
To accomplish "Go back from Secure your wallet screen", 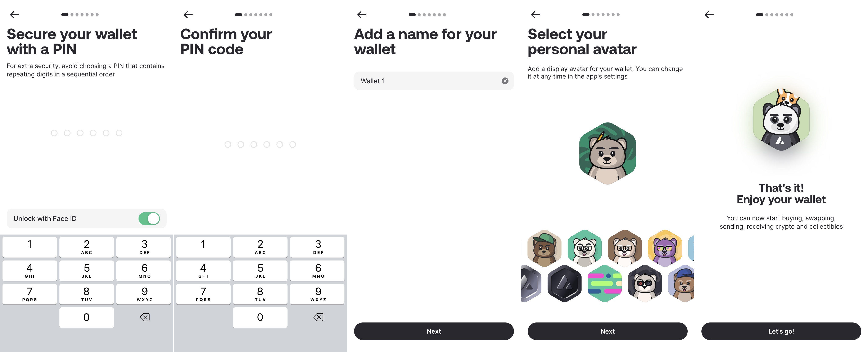I will [x=14, y=14].
